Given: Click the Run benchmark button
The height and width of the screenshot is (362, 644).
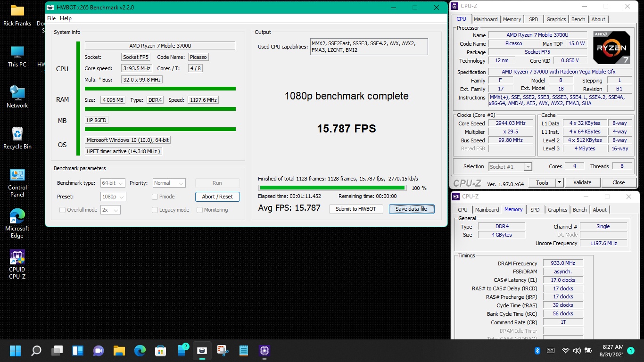Looking at the screenshot, I should point(217,183).
